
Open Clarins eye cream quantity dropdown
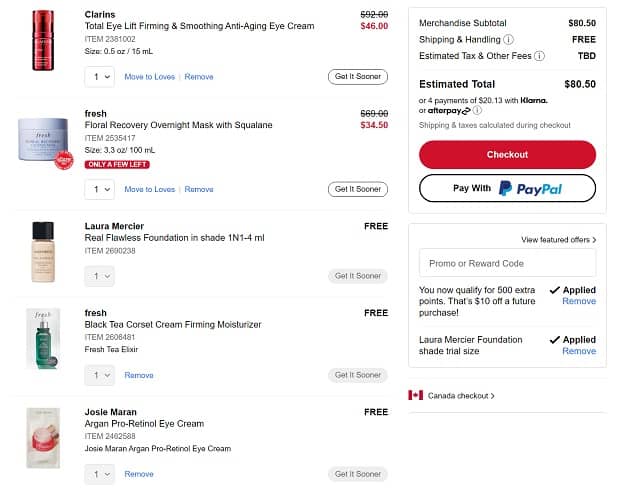coord(102,77)
